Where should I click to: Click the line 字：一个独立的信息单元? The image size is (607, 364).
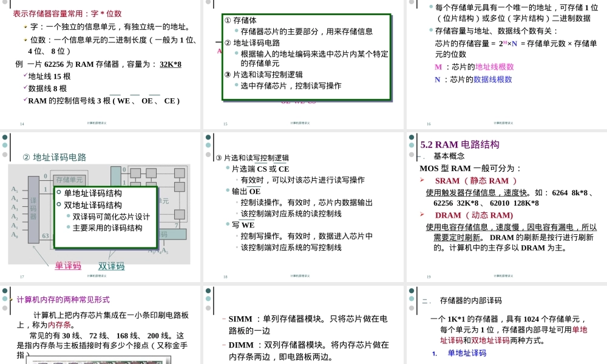(110, 27)
